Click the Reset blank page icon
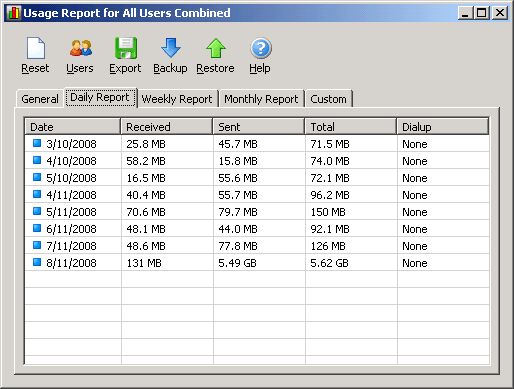Screen dimensions: 514x389 (x=36, y=48)
